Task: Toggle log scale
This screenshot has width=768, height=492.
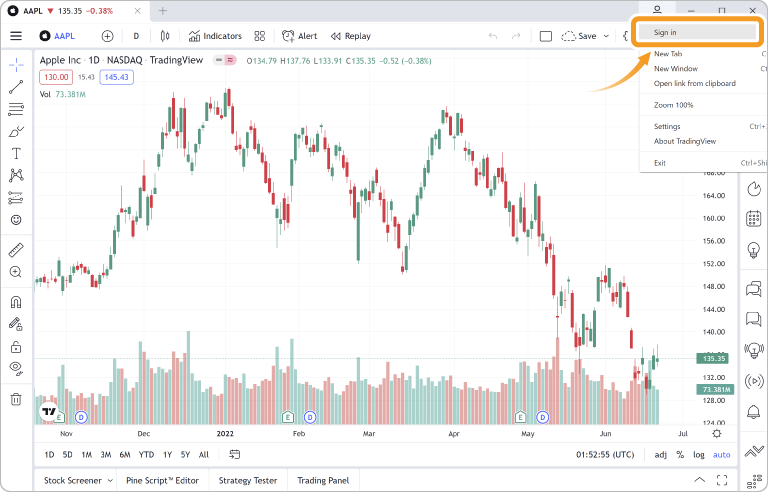Action: 698,455
